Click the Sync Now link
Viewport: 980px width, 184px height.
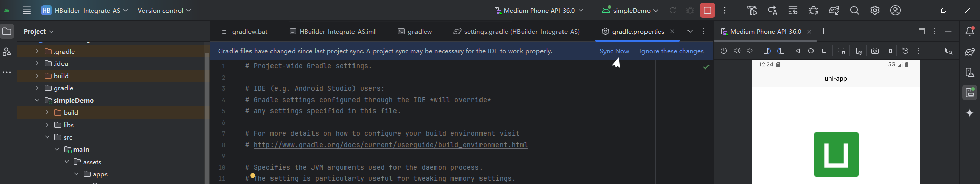coord(614,51)
